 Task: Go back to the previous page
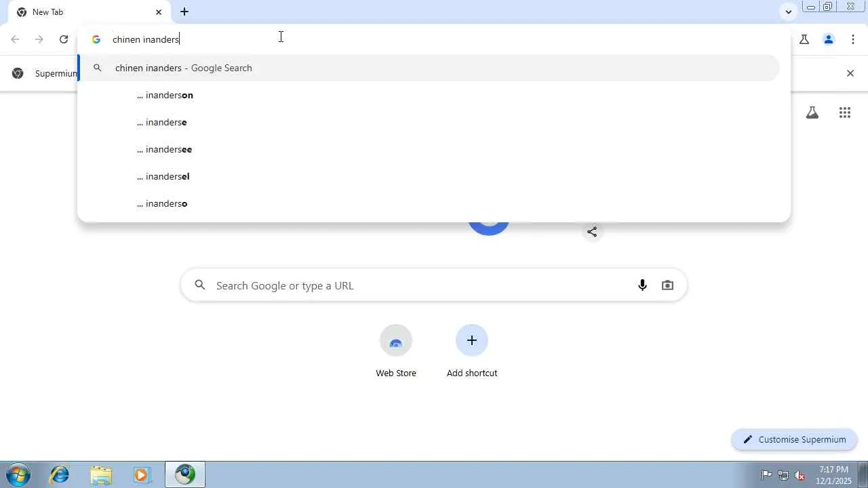[x=15, y=39]
